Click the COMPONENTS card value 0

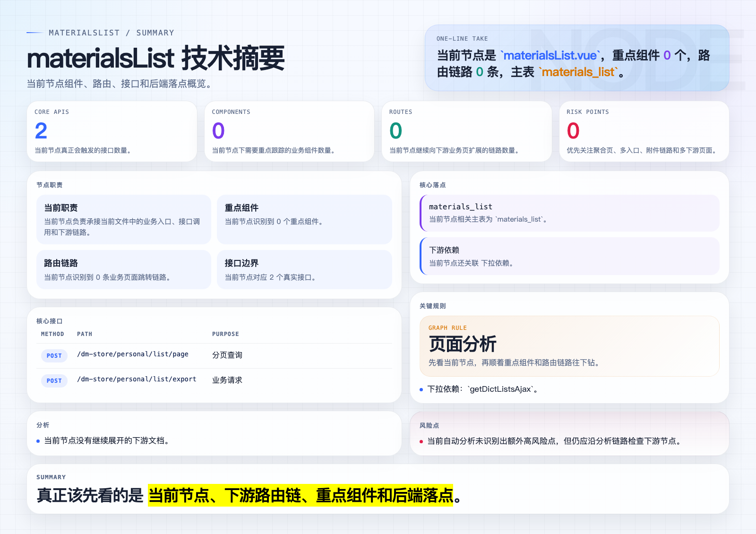(218, 131)
